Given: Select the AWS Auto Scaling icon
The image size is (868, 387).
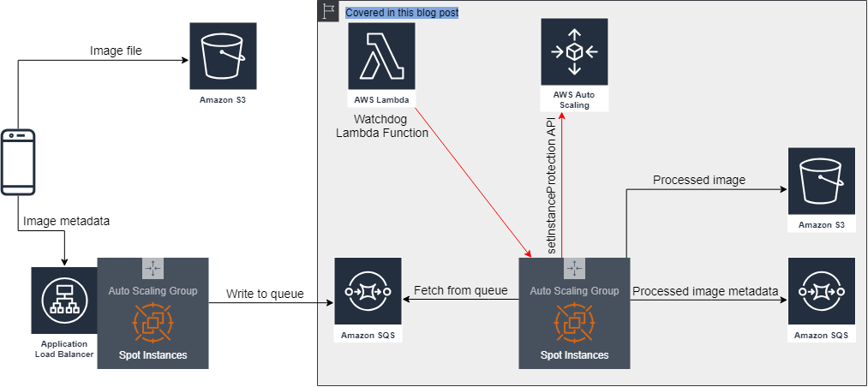Looking at the screenshot, I should click(574, 53).
